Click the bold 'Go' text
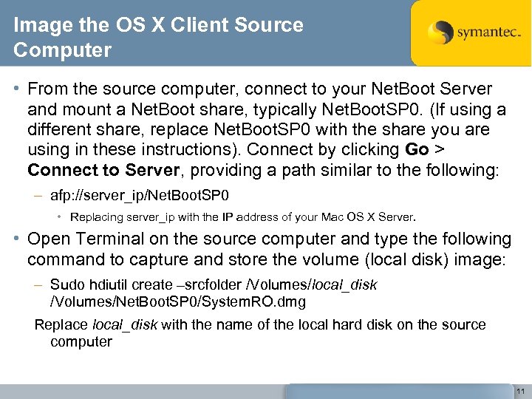 pyautogui.click(x=417, y=149)
